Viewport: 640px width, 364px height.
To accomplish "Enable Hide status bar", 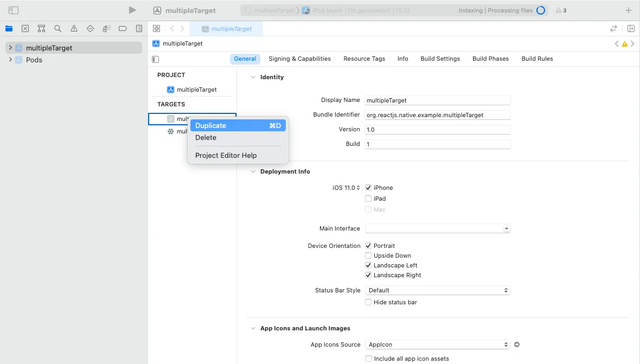I will coord(368,302).
